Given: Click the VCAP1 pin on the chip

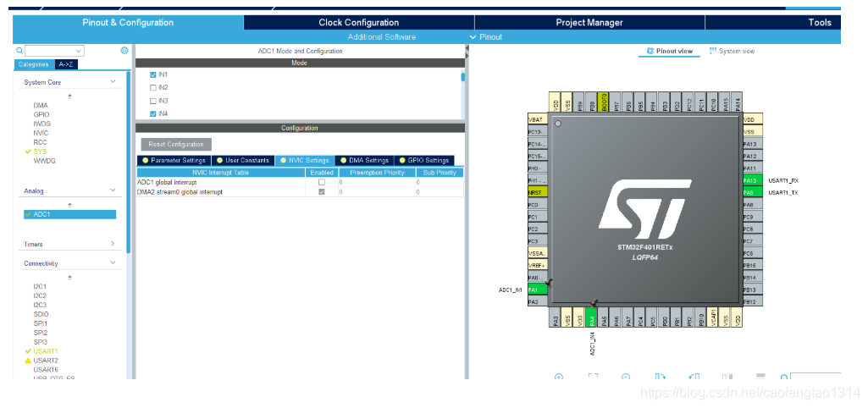Looking at the screenshot, I should [714, 316].
